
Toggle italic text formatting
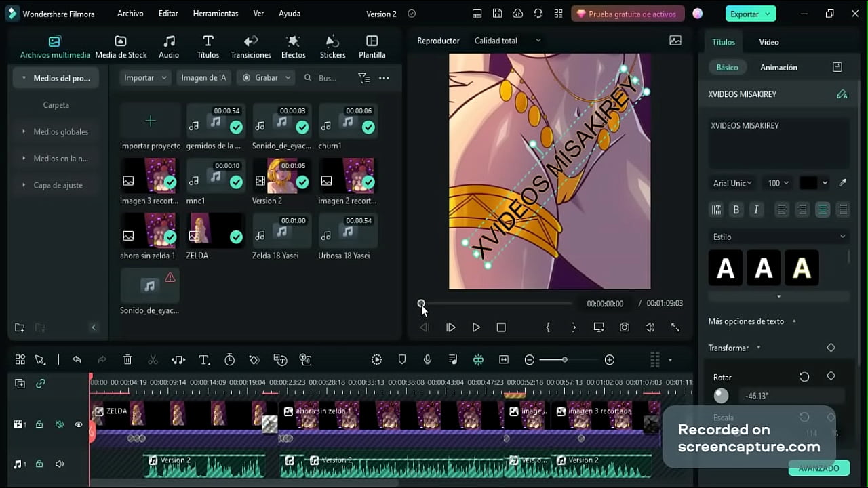tap(756, 210)
